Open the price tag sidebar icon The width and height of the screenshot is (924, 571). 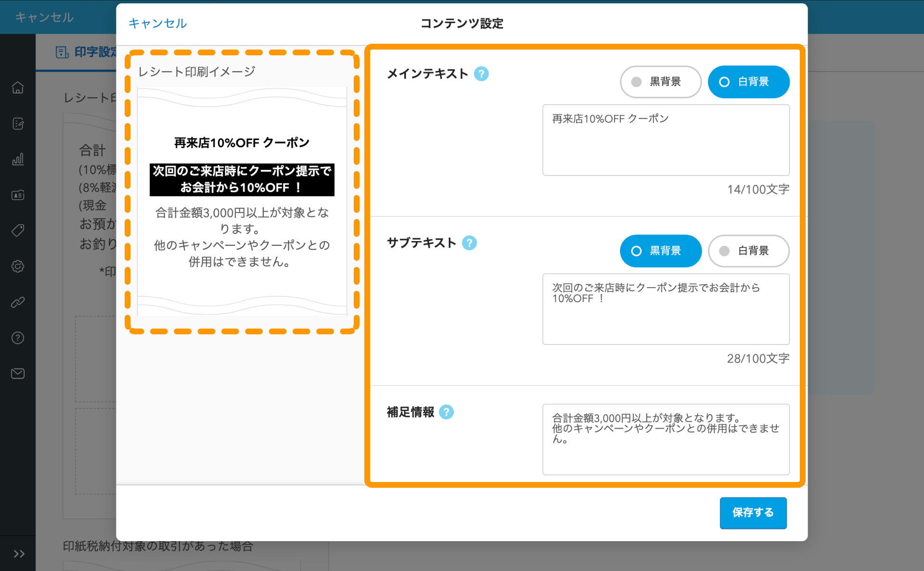point(18,230)
